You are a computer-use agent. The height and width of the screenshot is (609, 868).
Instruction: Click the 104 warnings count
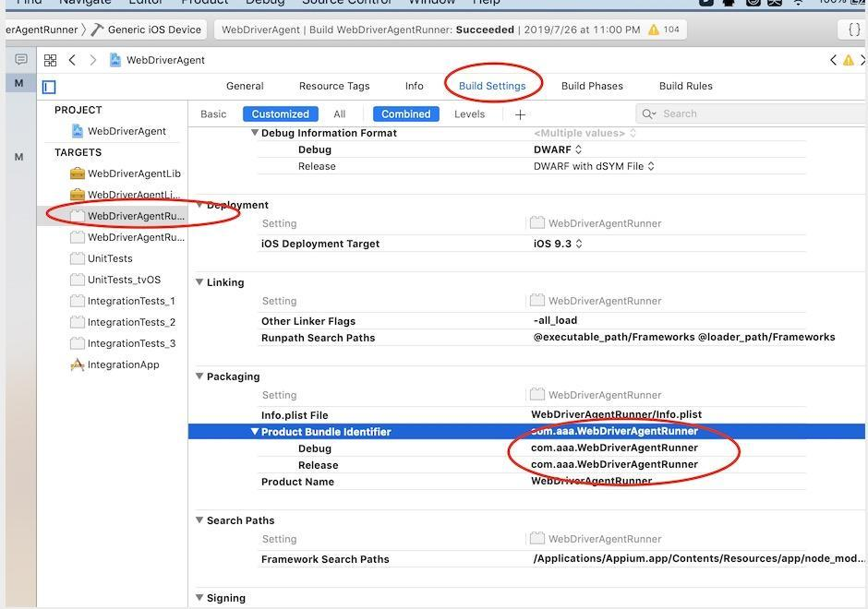pos(671,30)
